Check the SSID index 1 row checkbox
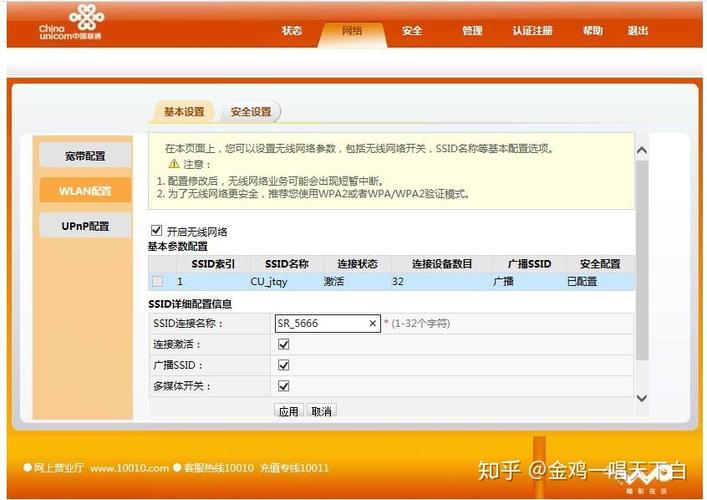The width and height of the screenshot is (707, 500). point(157,281)
